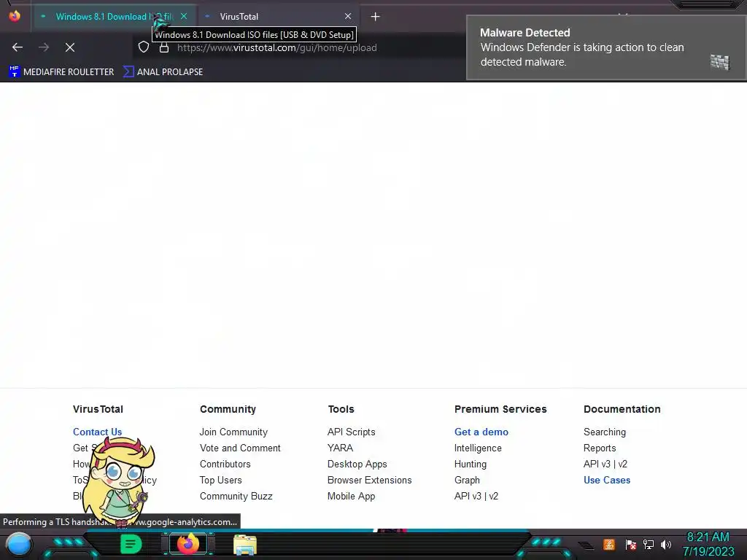Open API Scripts link
Viewport: 747px width, 560px height.
[x=351, y=432]
